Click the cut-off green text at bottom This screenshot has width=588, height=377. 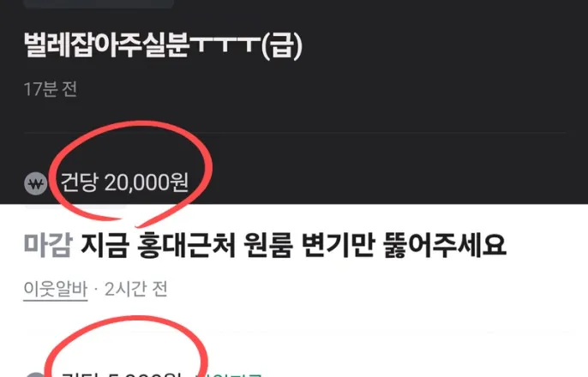click(230, 374)
